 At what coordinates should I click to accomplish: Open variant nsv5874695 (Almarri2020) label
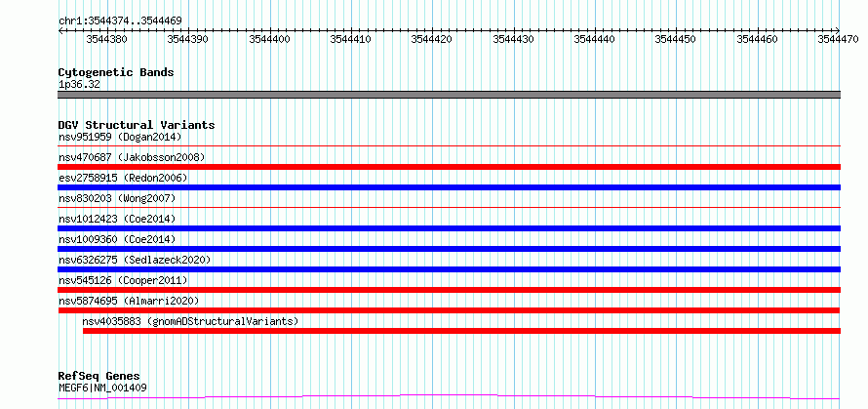129,301
